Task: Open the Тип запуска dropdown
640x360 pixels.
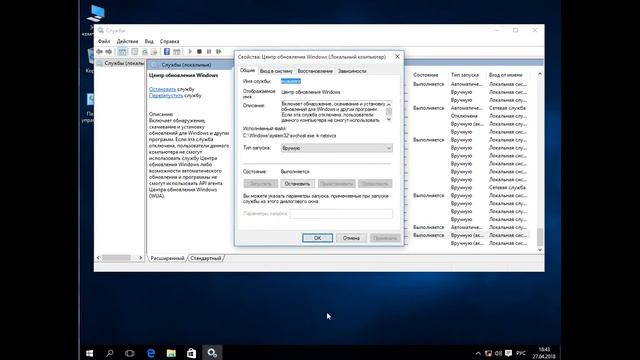Action: tap(337, 148)
